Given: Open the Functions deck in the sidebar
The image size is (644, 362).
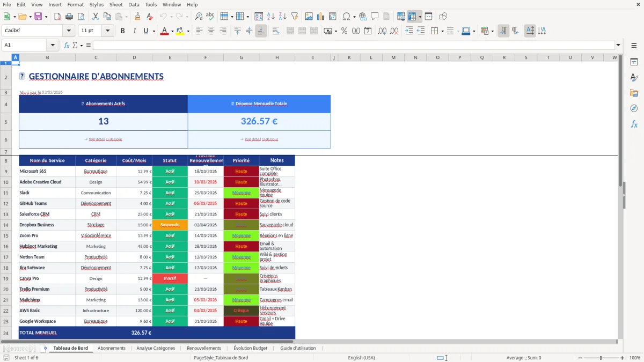Looking at the screenshot, I should (x=634, y=124).
